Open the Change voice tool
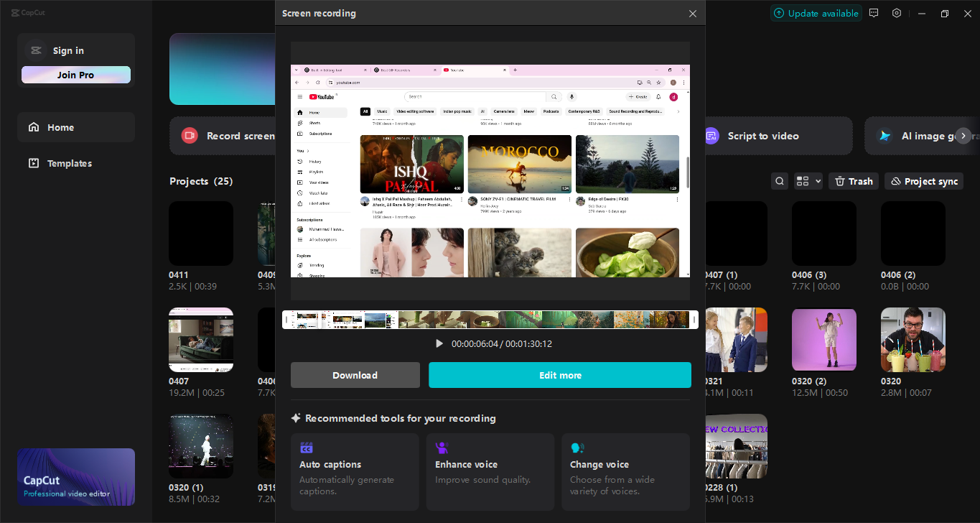980x523 pixels. (x=625, y=472)
